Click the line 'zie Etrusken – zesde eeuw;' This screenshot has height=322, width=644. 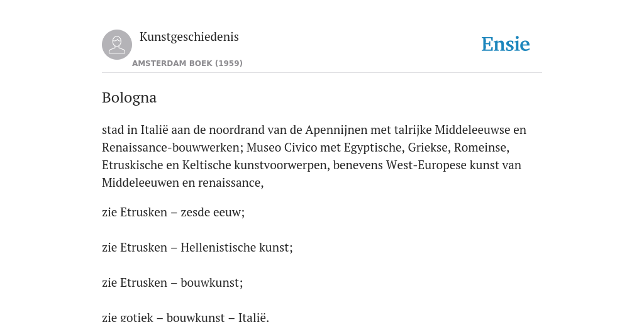pyautogui.click(x=174, y=213)
